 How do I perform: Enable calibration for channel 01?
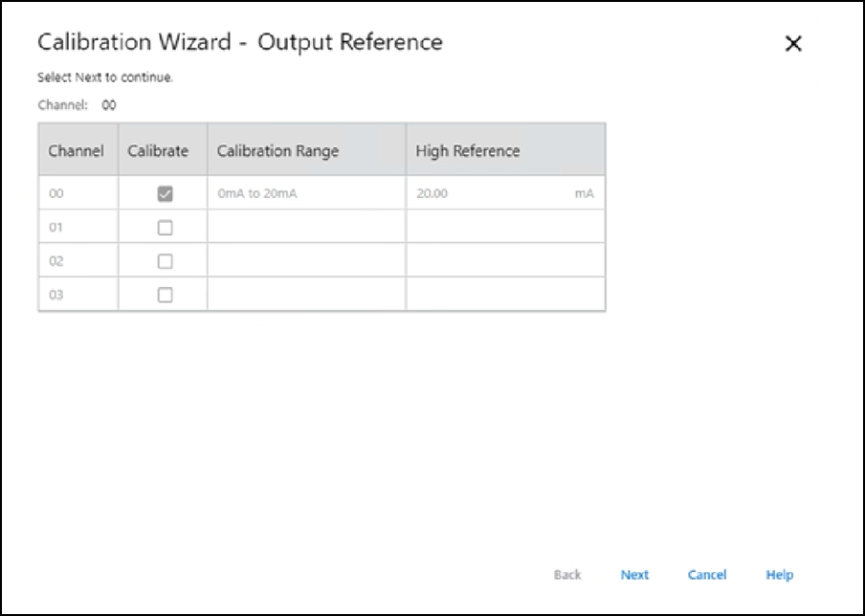165,228
